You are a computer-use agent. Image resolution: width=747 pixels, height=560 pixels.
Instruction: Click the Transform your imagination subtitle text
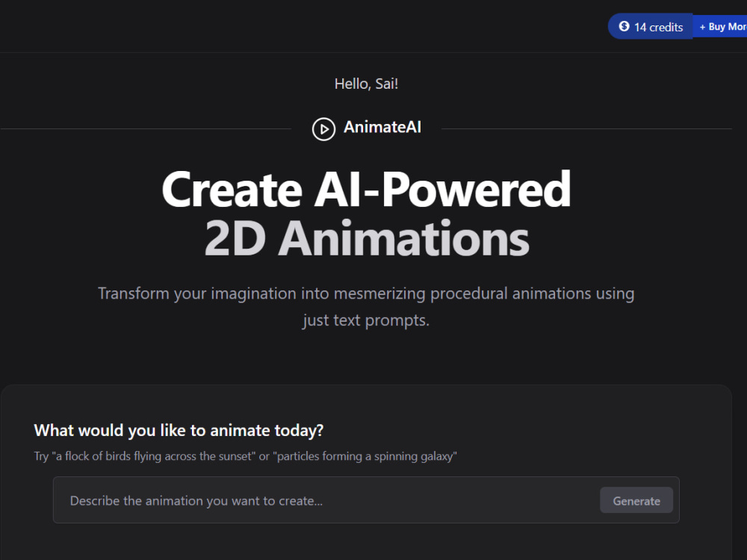coord(366,307)
